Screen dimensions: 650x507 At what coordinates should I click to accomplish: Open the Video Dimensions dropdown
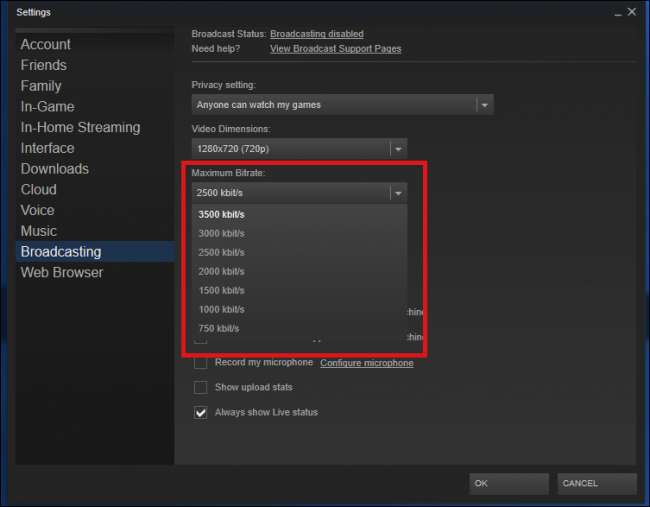click(x=299, y=148)
